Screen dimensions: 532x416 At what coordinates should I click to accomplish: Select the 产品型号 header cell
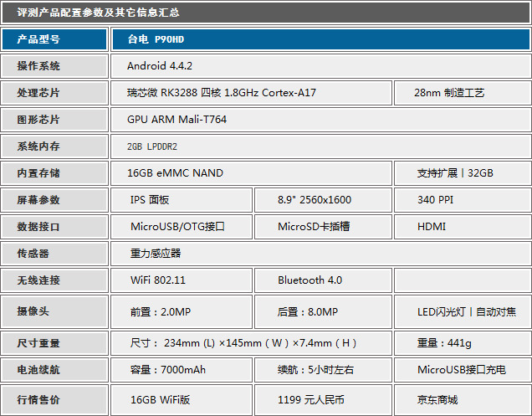pos(54,39)
